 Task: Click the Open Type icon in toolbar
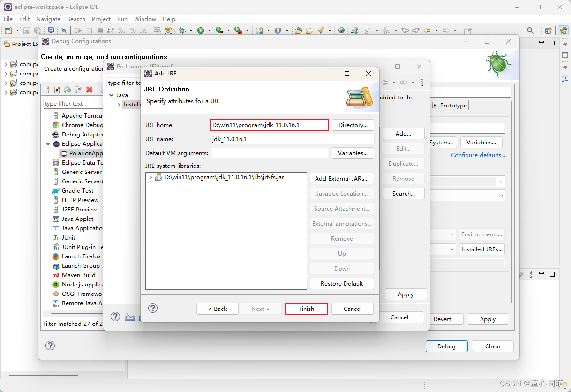[x=298, y=30]
